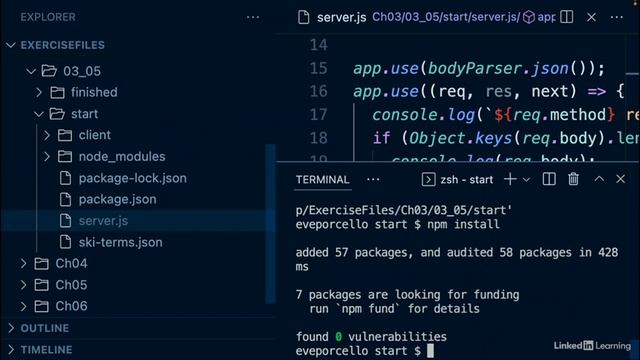Close the server.js editor tab
The image size is (640, 360).
[591, 17]
